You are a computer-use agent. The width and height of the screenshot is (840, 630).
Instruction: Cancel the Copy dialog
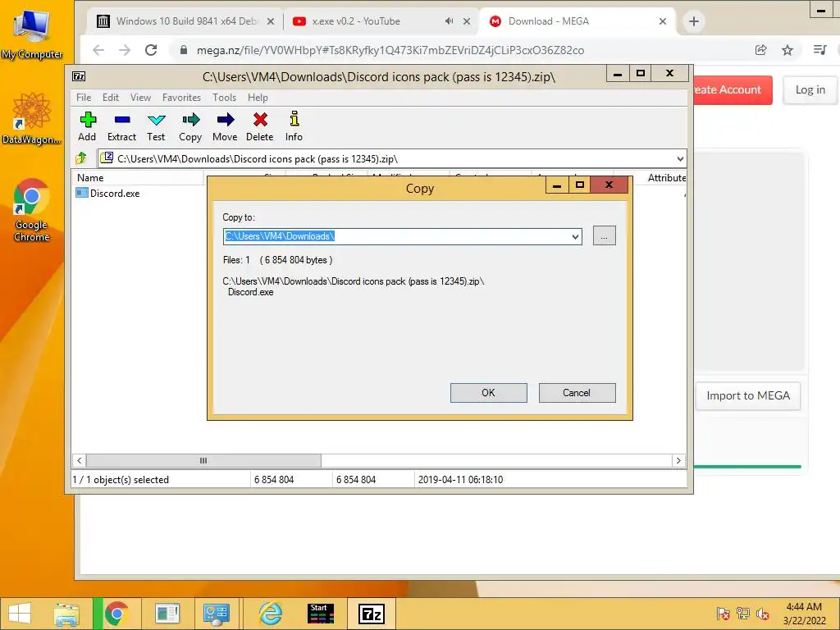577,393
